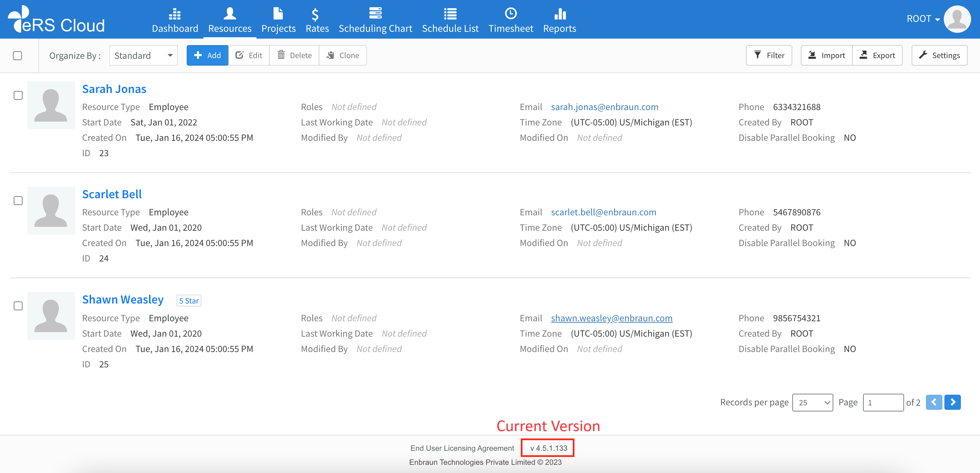This screenshot has height=473, width=980.
Task: Click sarah.jonas@enbraun.com email link
Action: click(605, 107)
